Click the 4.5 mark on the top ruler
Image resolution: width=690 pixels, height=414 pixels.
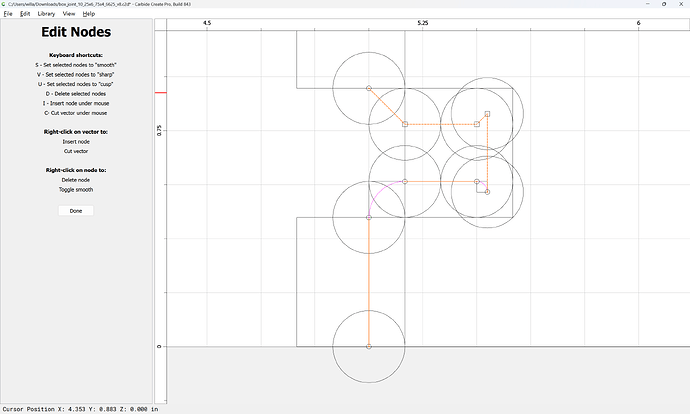click(207, 23)
